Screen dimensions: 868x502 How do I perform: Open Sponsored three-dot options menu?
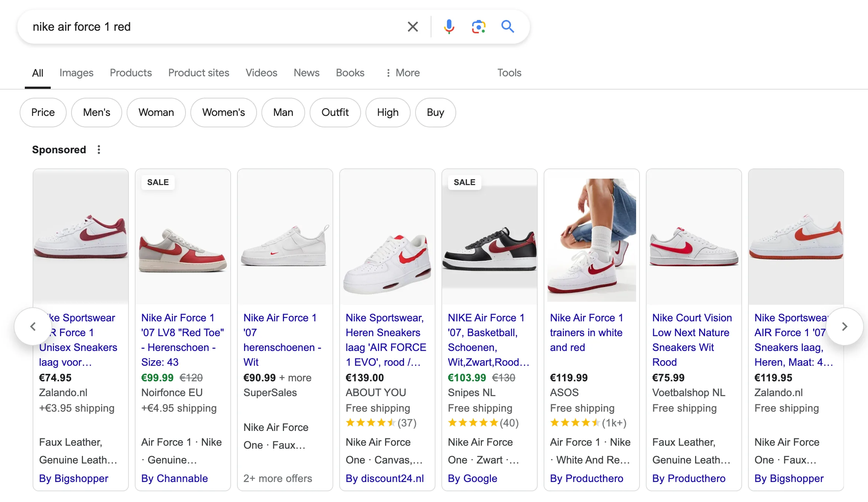(x=99, y=150)
